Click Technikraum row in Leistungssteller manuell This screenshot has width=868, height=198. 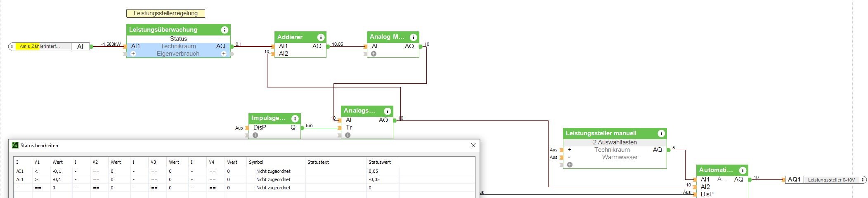pyautogui.click(x=615, y=150)
